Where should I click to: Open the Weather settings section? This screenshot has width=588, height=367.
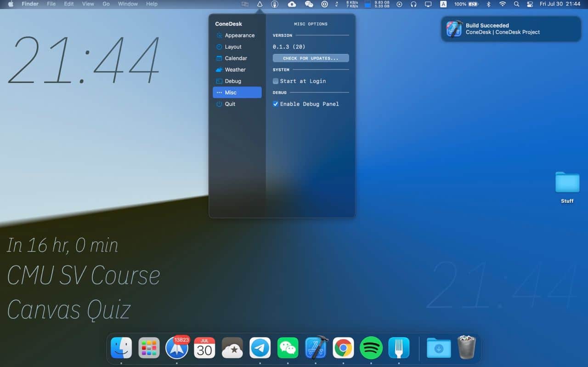tap(237, 70)
